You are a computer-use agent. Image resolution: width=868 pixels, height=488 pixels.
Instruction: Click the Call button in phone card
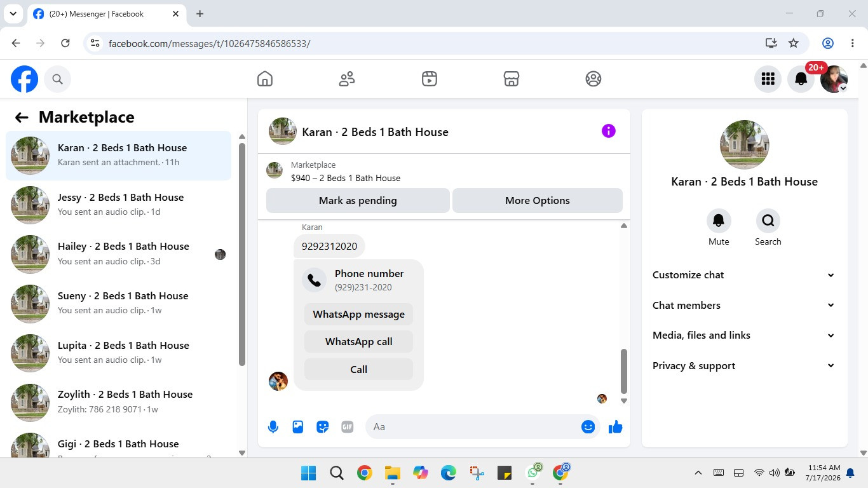coord(358,369)
